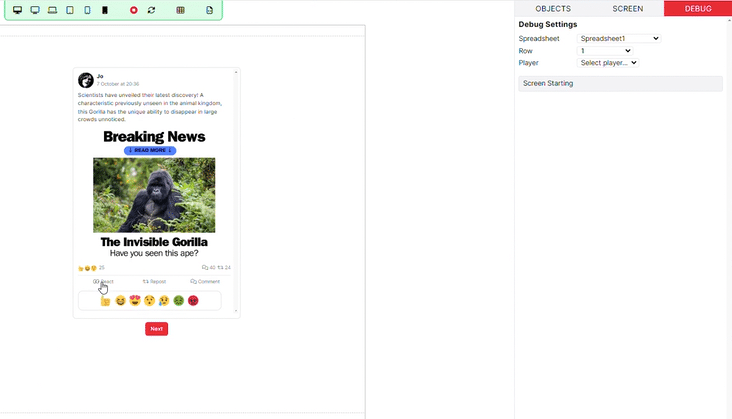Image resolution: width=732 pixels, height=419 pixels.
Task: Open the Row dropdown showing 1
Action: (x=605, y=50)
